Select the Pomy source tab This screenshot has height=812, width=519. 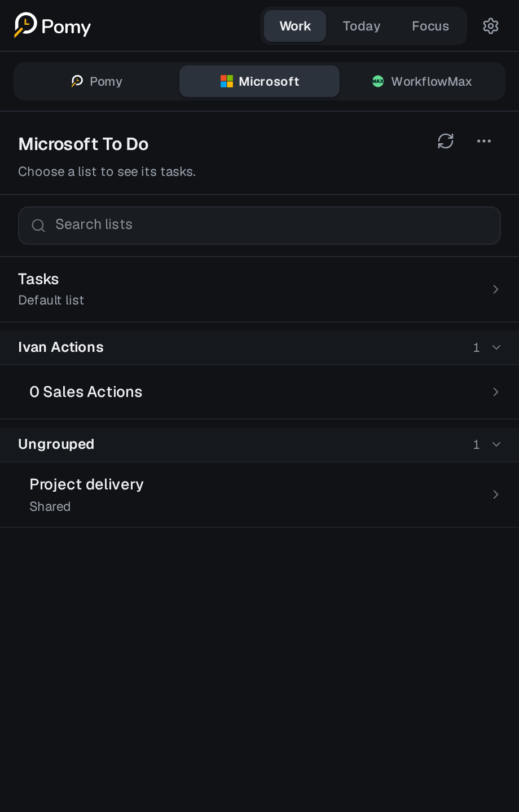point(97,81)
